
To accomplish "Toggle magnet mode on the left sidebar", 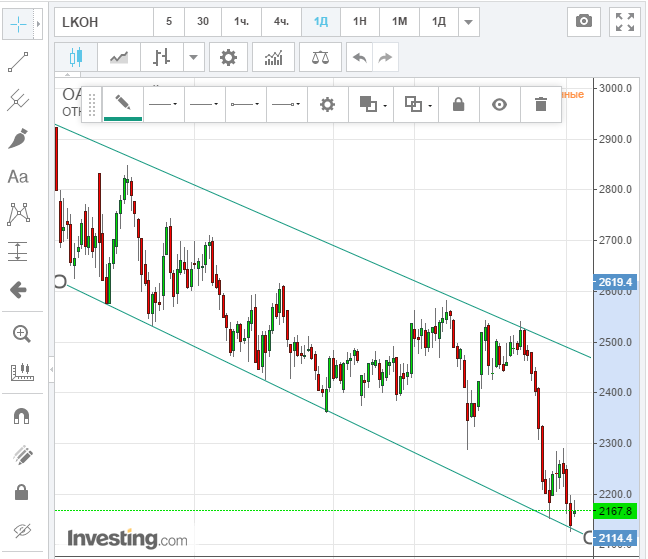I will point(21,416).
